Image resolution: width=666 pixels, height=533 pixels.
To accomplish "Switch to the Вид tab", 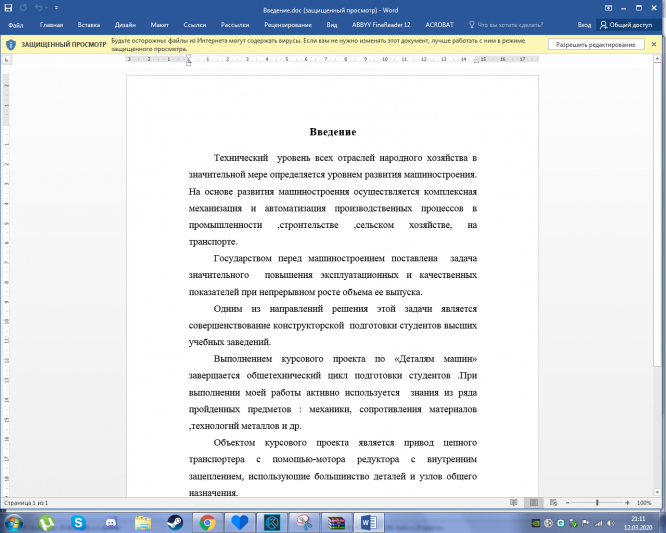I will pyautogui.click(x=332, y=25).
